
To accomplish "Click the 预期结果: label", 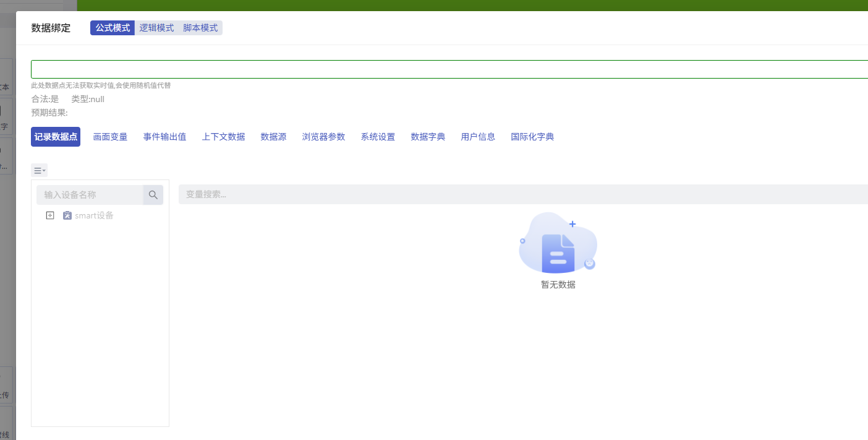I will click(49, 113).
